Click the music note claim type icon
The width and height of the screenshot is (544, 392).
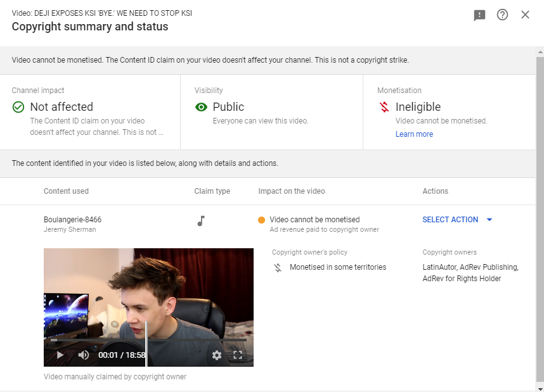(x=201, y=221)
